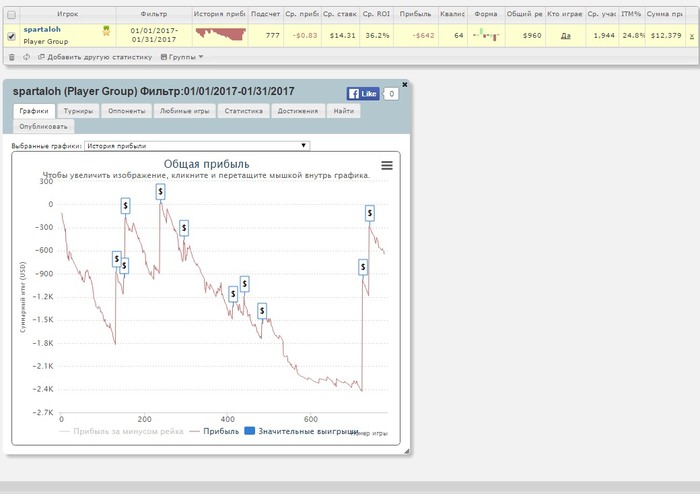This screenshot has width=700, height=494.
Task: Sort by the Прибыль column header
Action: click(416, 14)
